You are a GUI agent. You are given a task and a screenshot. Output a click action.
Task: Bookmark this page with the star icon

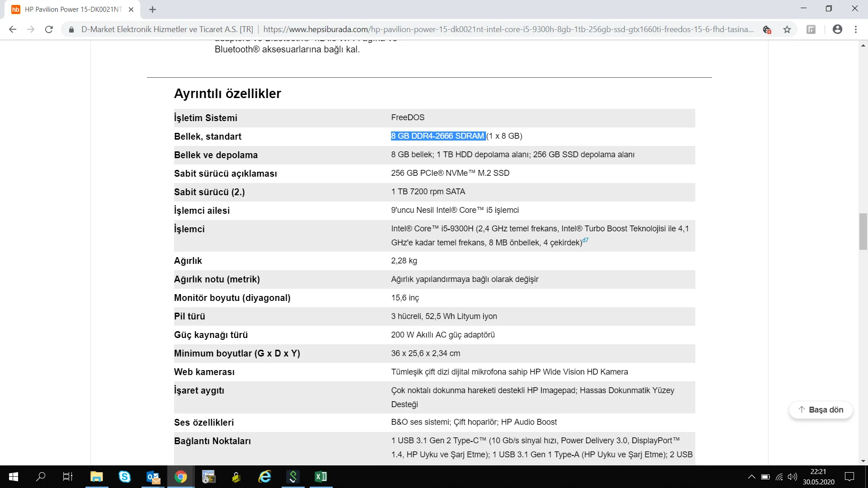pyautogui.click(x=787, y=29)
